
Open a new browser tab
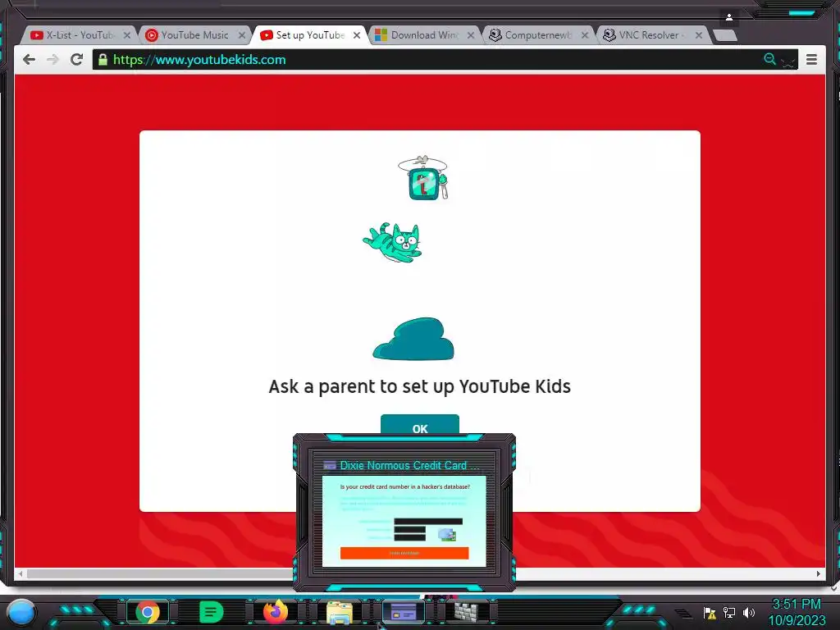click(725, 36)
